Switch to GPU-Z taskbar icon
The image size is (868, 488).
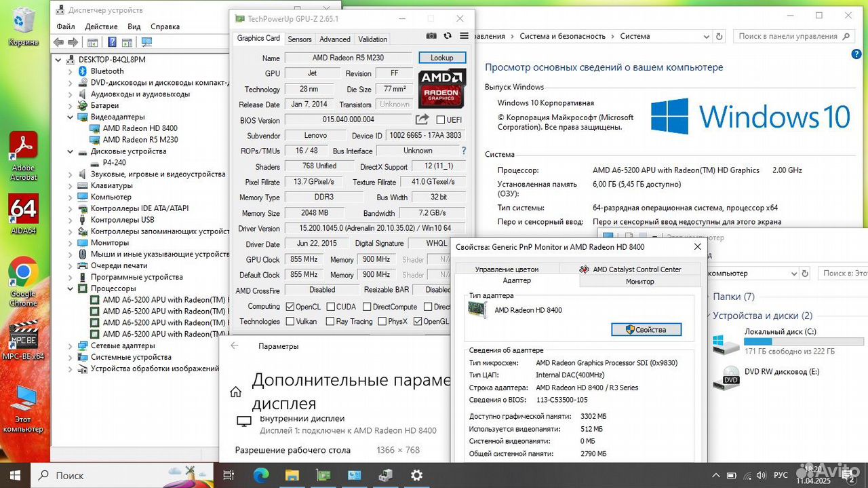click(323, 475)
